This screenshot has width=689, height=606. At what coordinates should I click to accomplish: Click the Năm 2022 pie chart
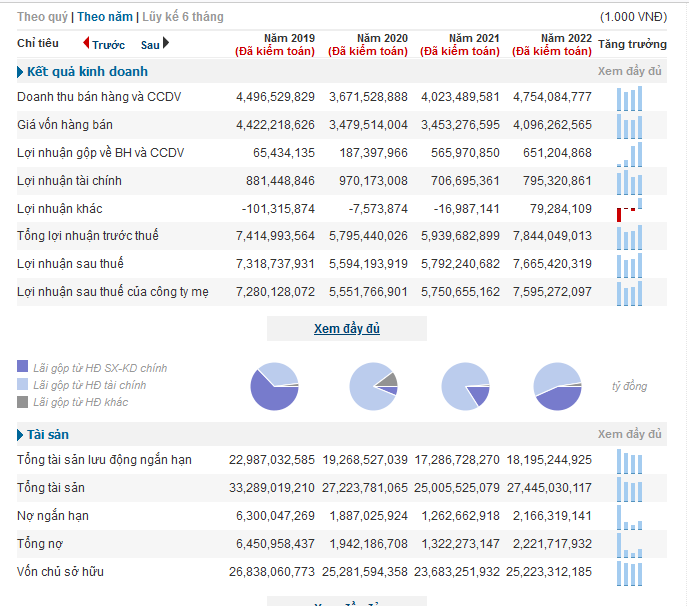[x=558, y=386]
